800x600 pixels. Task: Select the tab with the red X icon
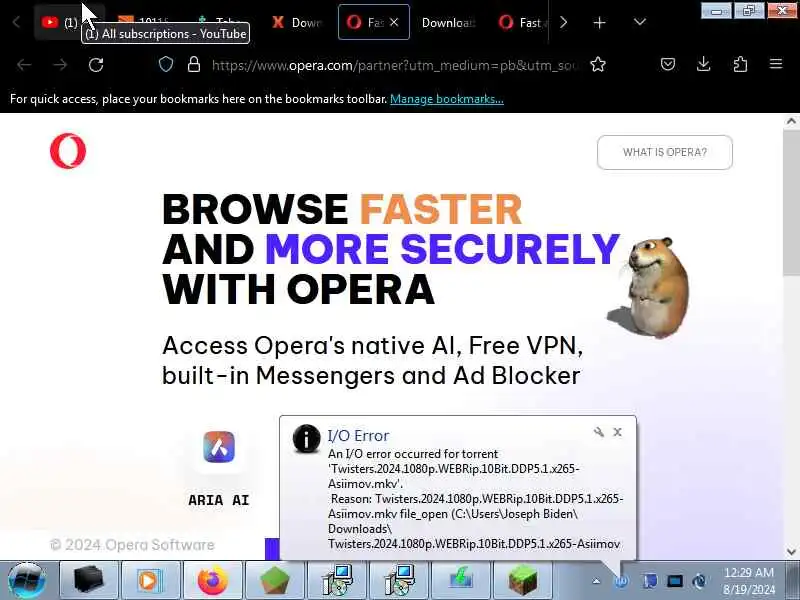297,22
